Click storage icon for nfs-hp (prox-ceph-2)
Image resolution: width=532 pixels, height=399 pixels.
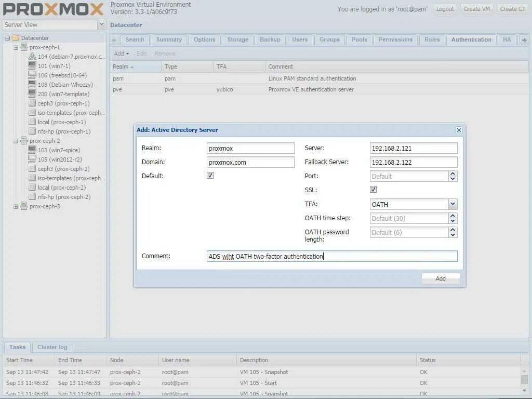click(32, 196)
